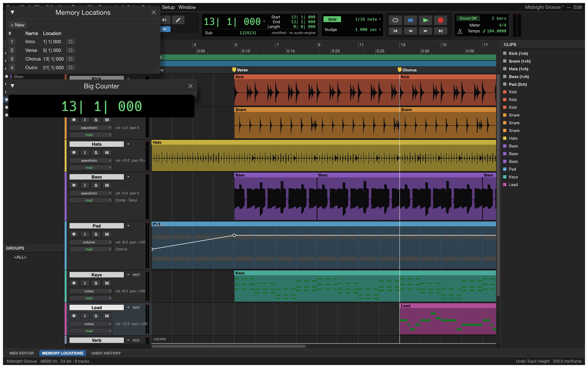Solo the Pad track
Viewport: 588px width, 368px height.
(96, 234)
